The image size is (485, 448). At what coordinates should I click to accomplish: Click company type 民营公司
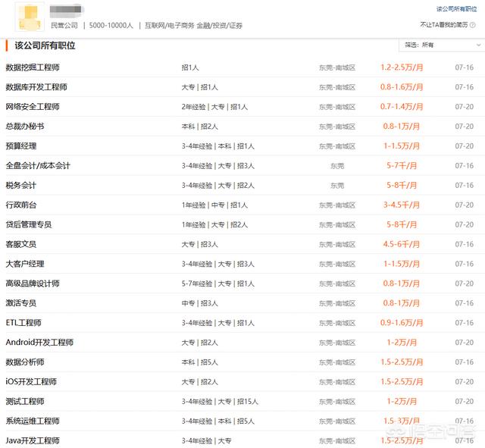point(64,25)
